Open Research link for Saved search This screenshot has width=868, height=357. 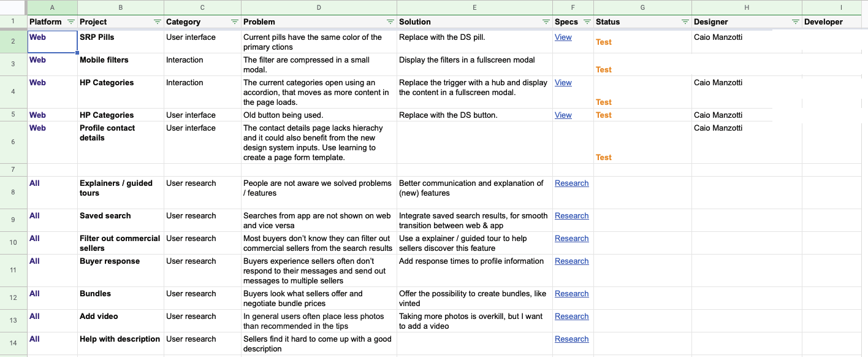tap(571, 216)
